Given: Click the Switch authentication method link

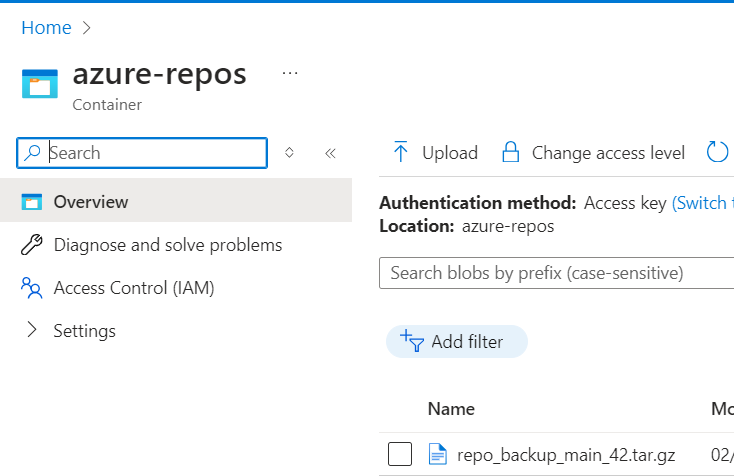Looking at the screenshot, I should (x=703, y=203).
